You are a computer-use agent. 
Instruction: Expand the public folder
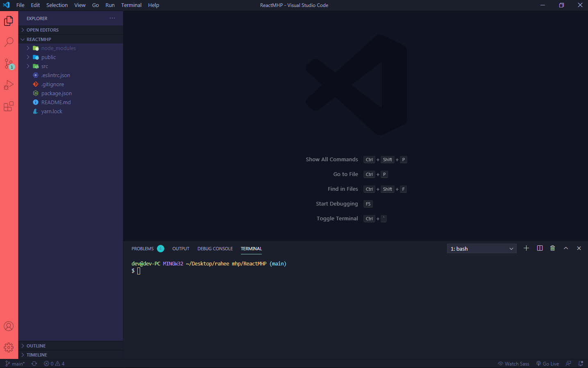tap(70, 57)
